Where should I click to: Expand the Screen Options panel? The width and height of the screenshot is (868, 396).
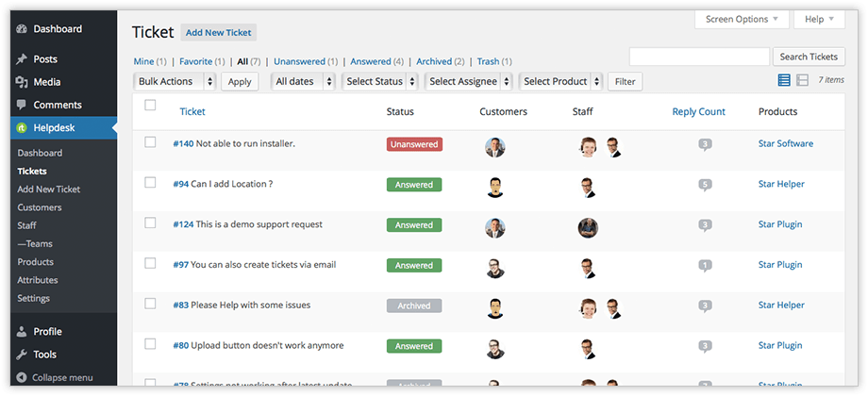pyautogui.click(x=742, y=20)
